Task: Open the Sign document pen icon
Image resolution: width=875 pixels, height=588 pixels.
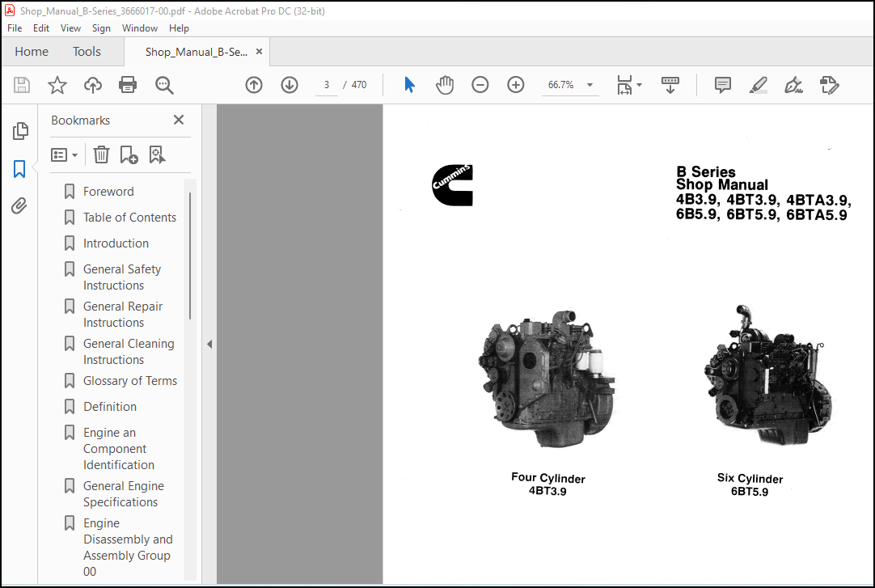Action: (x=793, y=85)
